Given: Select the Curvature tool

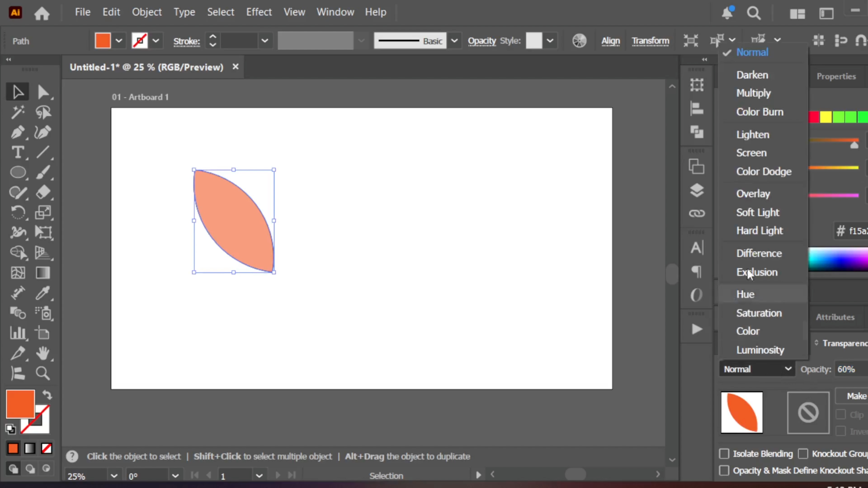Looking at the screenshot, I should coord(43,132).
